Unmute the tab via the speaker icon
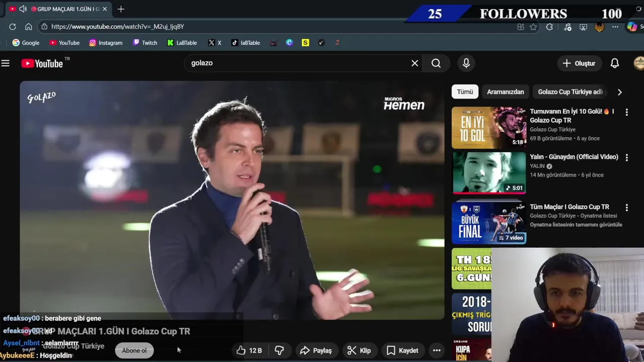 point(23,9)
